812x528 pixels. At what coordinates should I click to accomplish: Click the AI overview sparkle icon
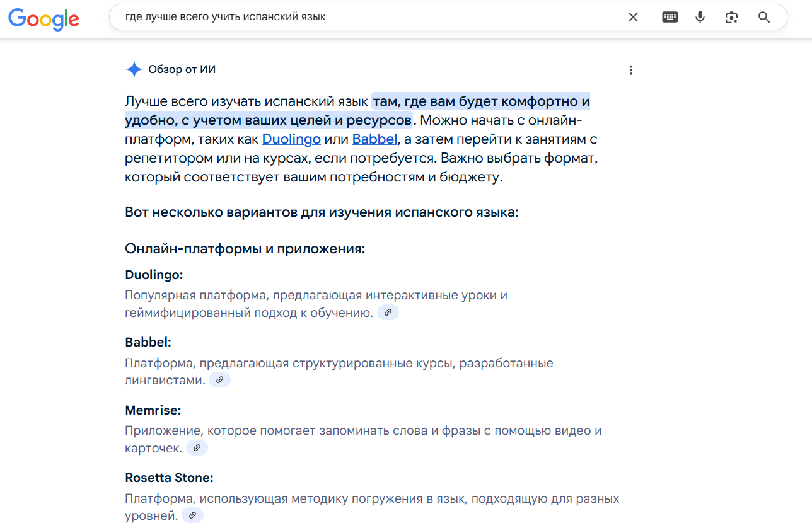click(x=134, y=69)
